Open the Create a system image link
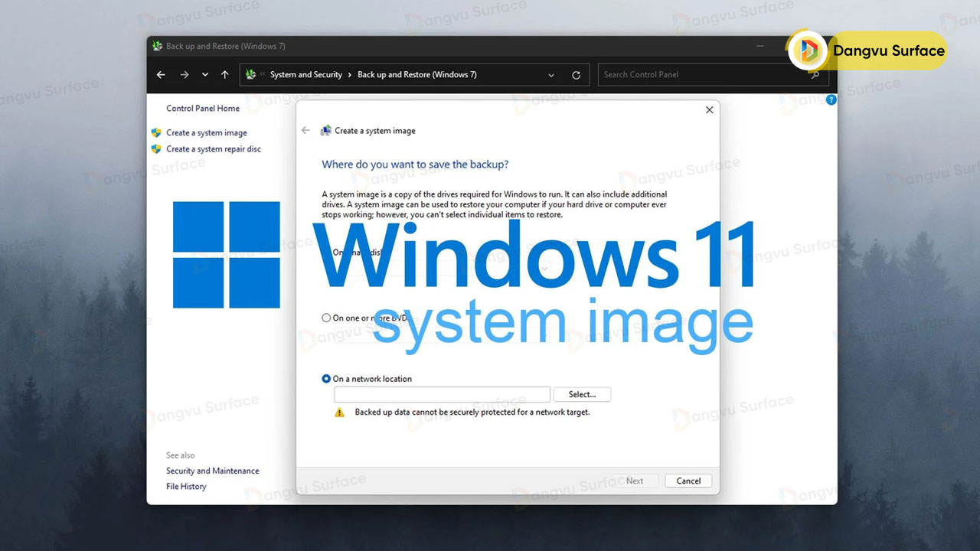 point(206,133)
